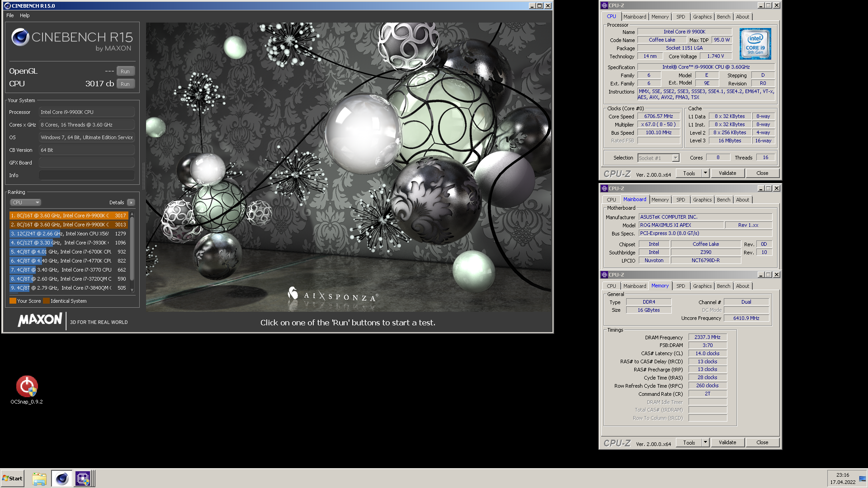The height and width of the screenshot is (488, 868).
Task: Select SPD tab in Mainboard CPU-Z window
Action: [681, 200]
